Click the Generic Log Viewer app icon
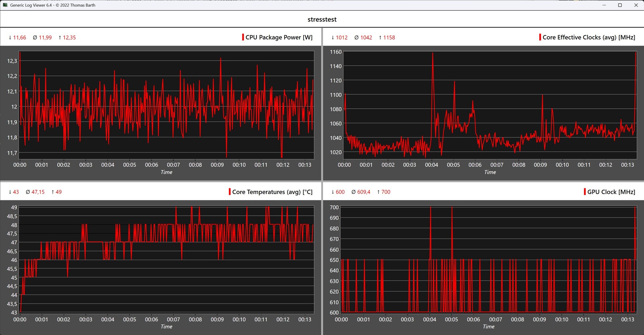The height and width of the screenshot is (335, 644). coord(5,5)
